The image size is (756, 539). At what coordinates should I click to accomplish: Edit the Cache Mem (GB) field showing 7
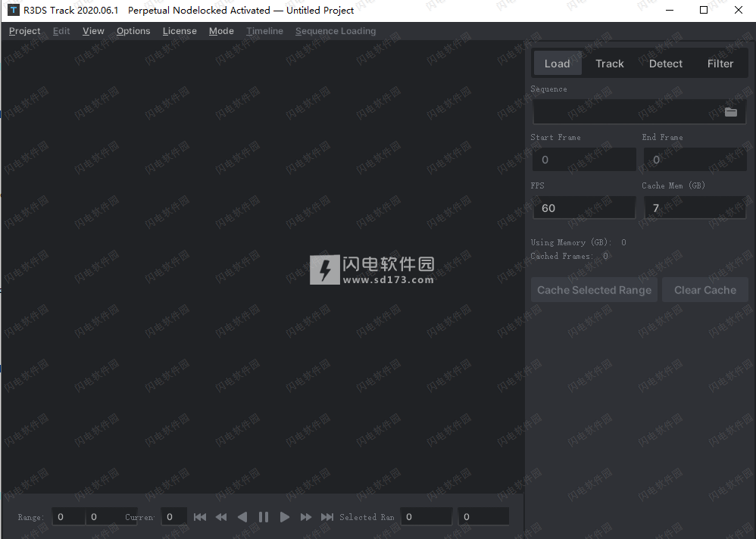tap(695, 207)
